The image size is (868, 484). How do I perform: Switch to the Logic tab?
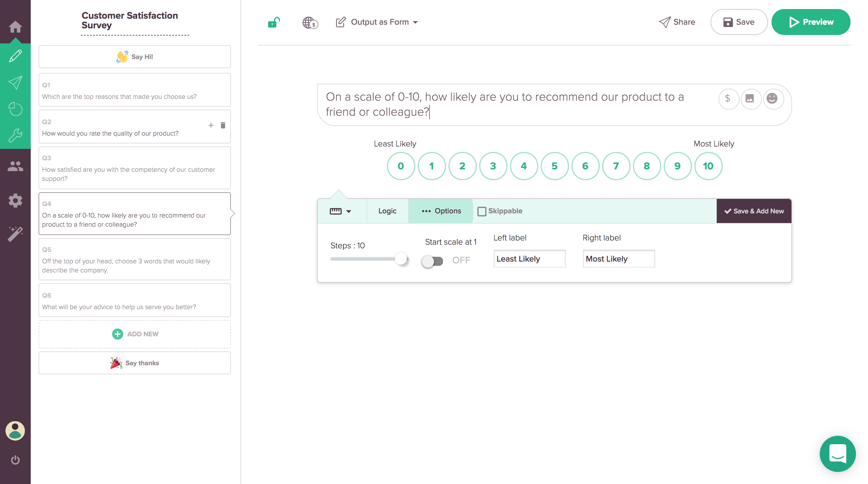387,211
